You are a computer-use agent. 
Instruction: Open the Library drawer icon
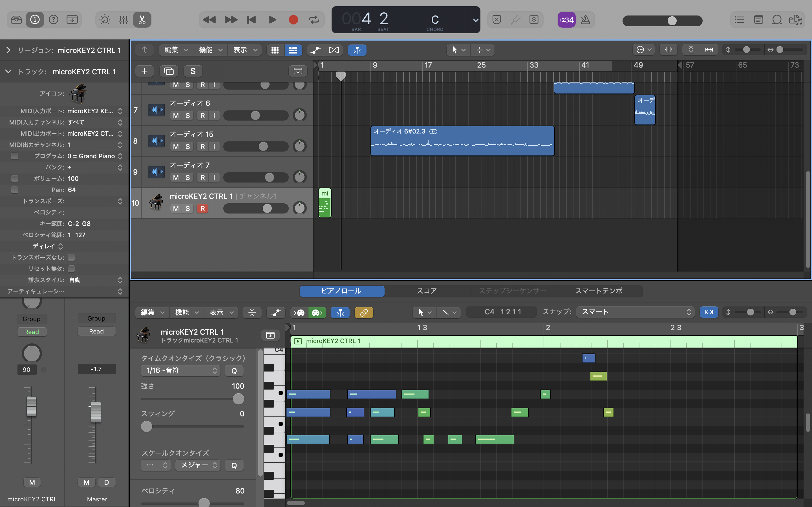tap(16, 20)
